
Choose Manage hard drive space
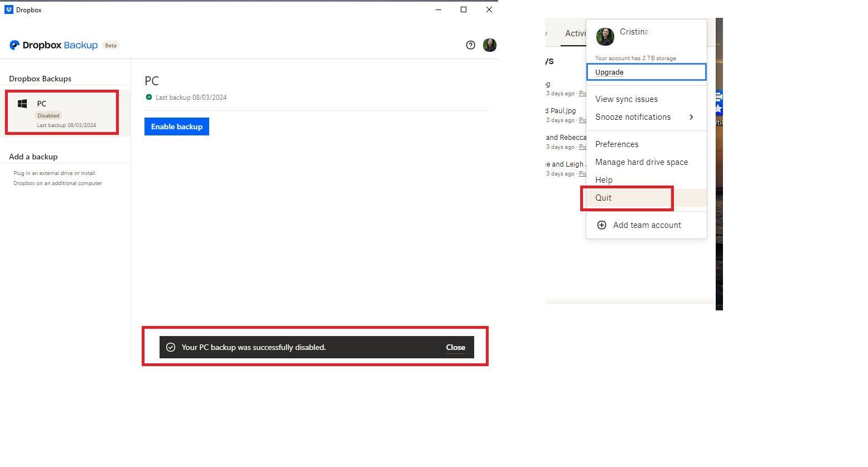pyautogui.click(x=642, y=162)
